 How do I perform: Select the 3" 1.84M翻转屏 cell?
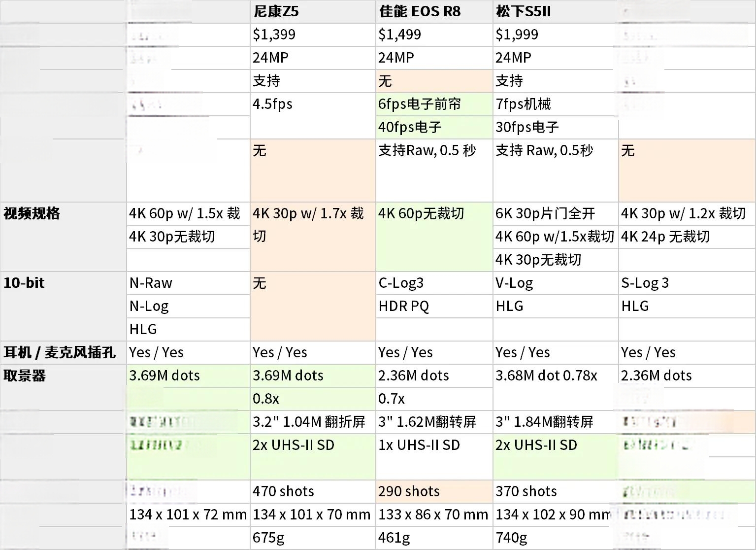point(555,422)
